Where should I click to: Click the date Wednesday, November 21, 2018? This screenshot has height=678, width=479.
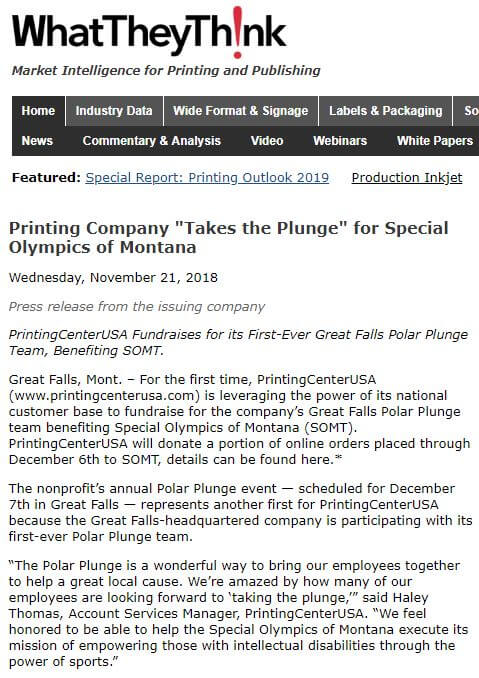coord(113,278)
